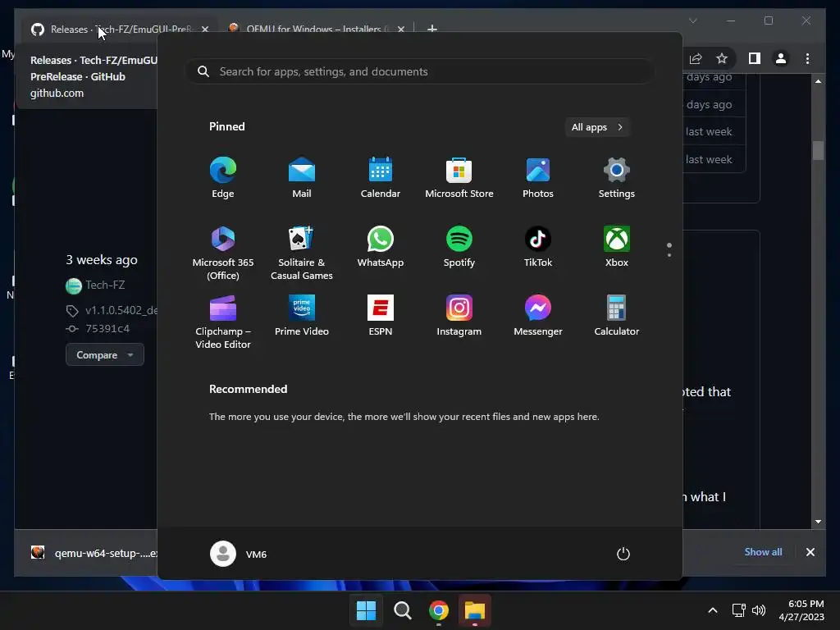Go to next pinned apps page dot

669,255
